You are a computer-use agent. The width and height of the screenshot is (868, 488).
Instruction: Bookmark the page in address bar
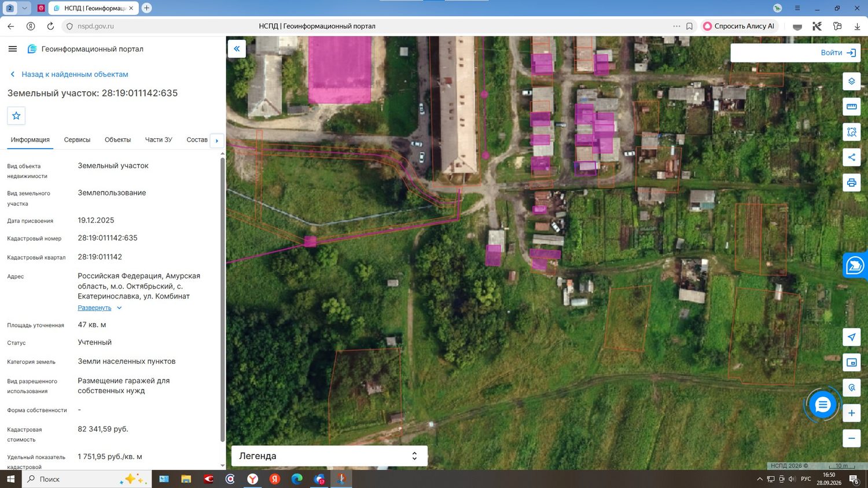coord(689,26)
